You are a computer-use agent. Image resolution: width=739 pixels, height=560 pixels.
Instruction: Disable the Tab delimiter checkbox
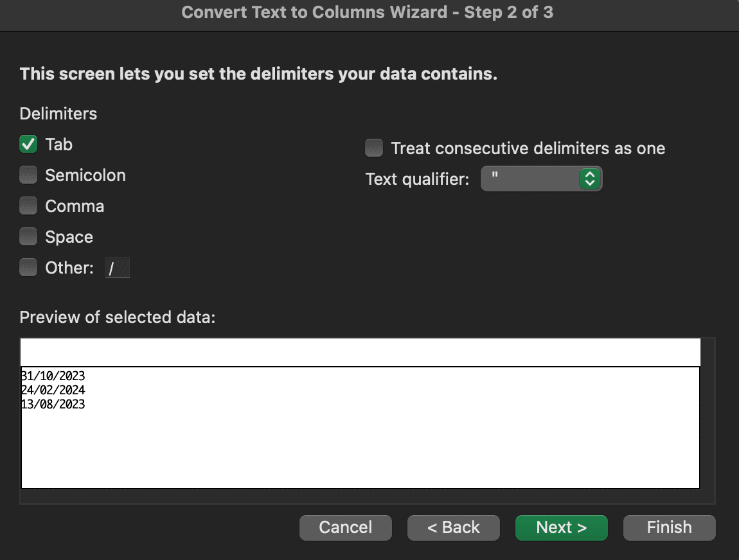28,144
